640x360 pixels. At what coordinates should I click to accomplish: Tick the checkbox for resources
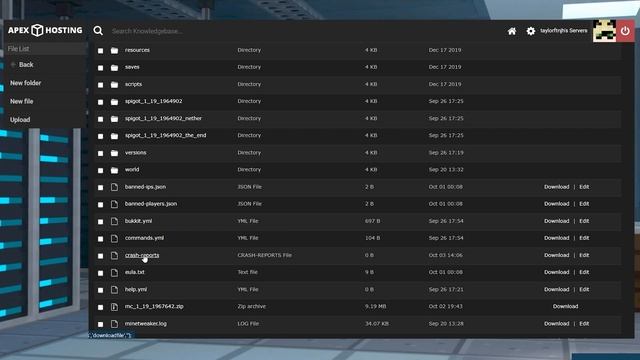[100, 51]
